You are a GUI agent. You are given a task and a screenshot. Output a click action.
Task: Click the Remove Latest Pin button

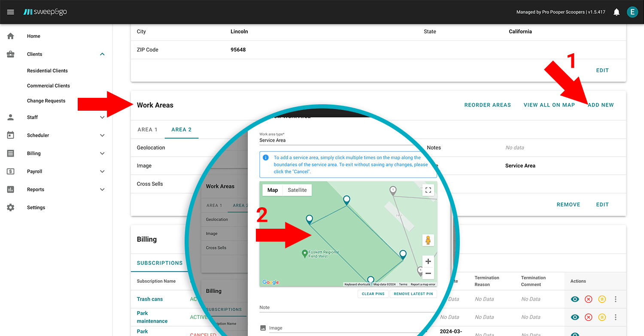[413, 294]
